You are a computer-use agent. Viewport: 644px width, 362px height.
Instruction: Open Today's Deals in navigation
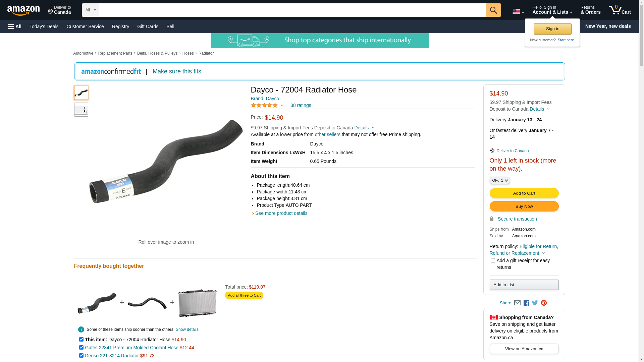44,26
